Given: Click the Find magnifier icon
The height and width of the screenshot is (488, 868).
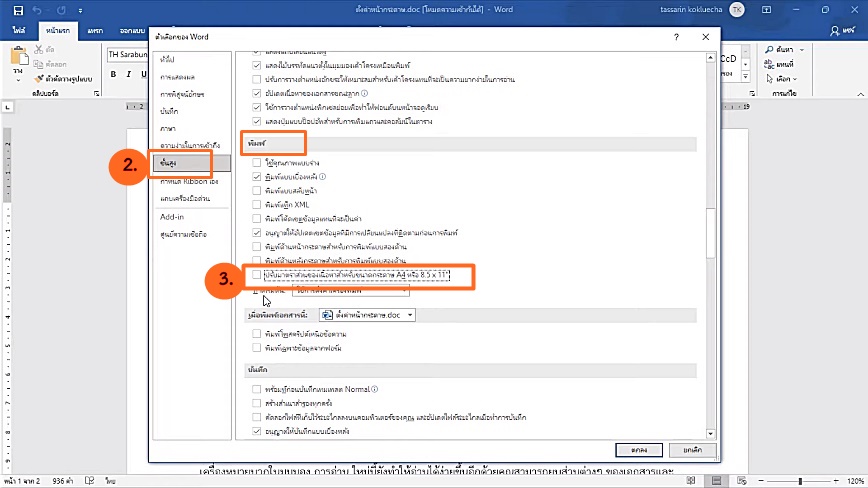Looking at the screenshot, I should click(769, 49).
